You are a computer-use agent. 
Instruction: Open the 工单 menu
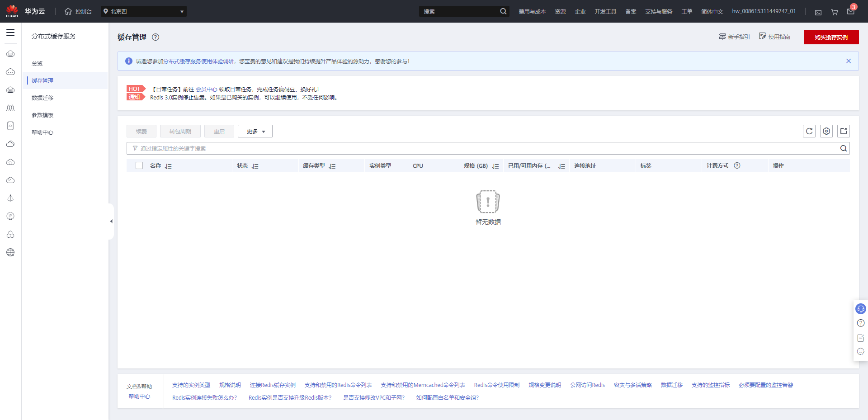pos(687,12)
